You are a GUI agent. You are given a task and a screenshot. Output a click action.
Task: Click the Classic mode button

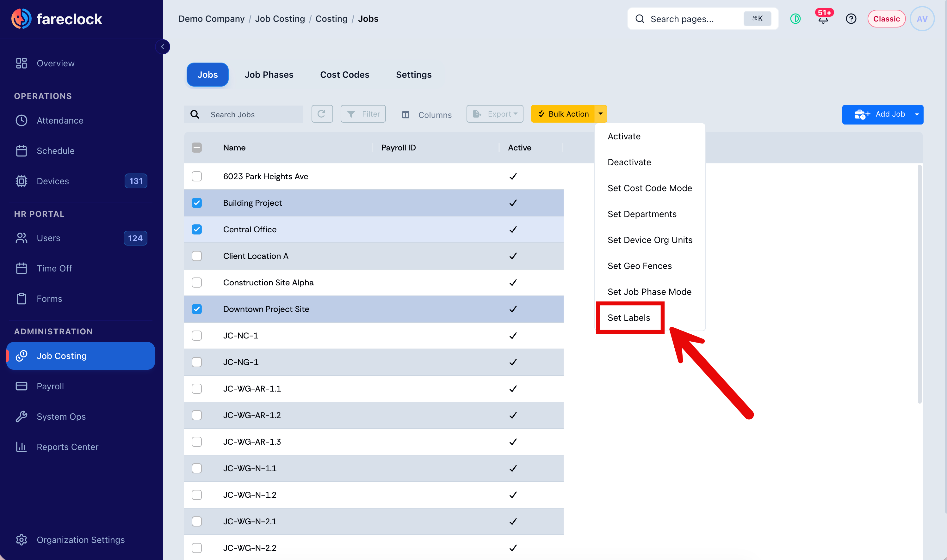(x=886, y=19)
